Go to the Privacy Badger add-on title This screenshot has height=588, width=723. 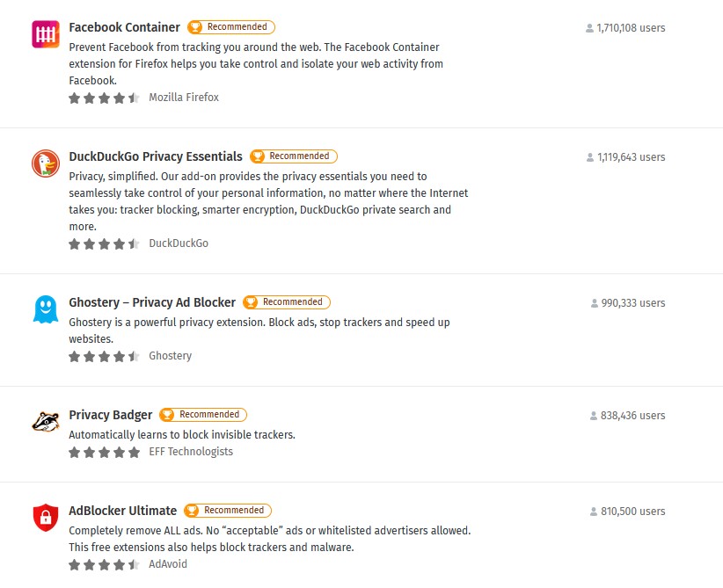click(111, 415)
